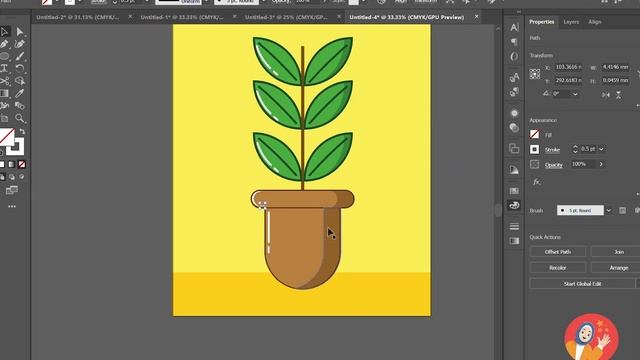Screen dimensions: 640x360
Task: Select the Curvature tool
Action: 20,44
